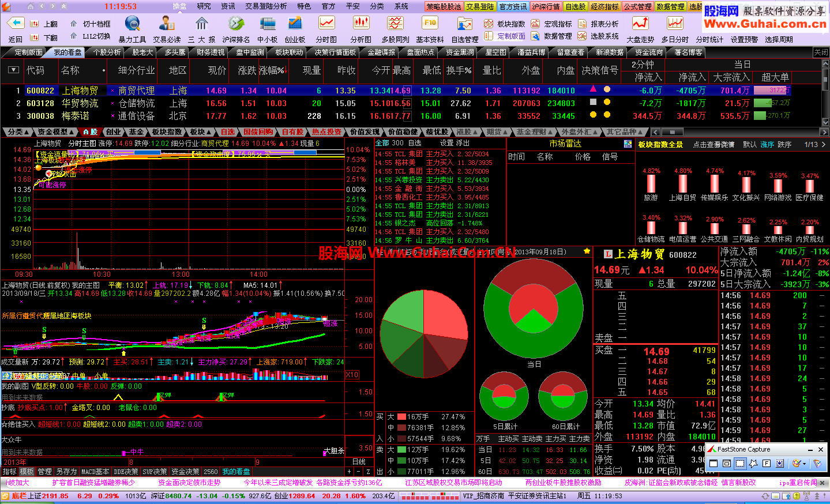This screenshot has width=830, height=504.
Task: Open the column header dropdown arrow box
Action: tap(14, 70)
